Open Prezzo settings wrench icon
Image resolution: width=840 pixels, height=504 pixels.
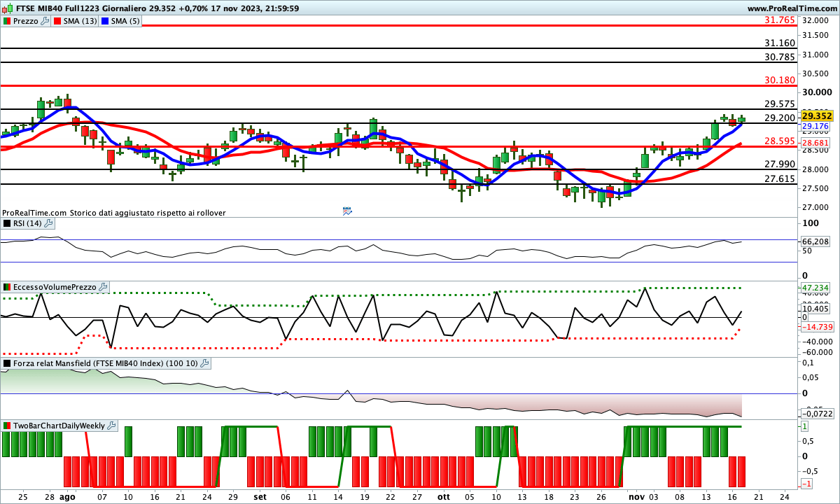click(x=45, y=21)
